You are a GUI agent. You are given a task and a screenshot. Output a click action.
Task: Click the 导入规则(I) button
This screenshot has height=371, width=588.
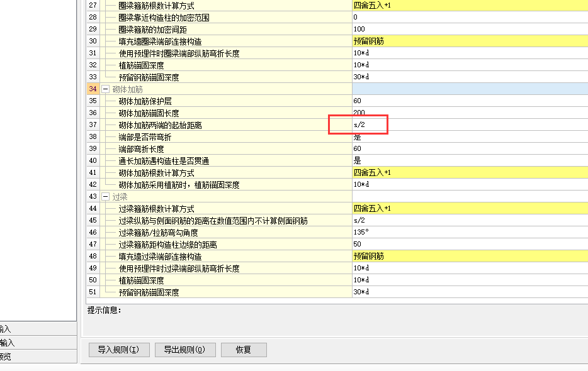(119, 350)
